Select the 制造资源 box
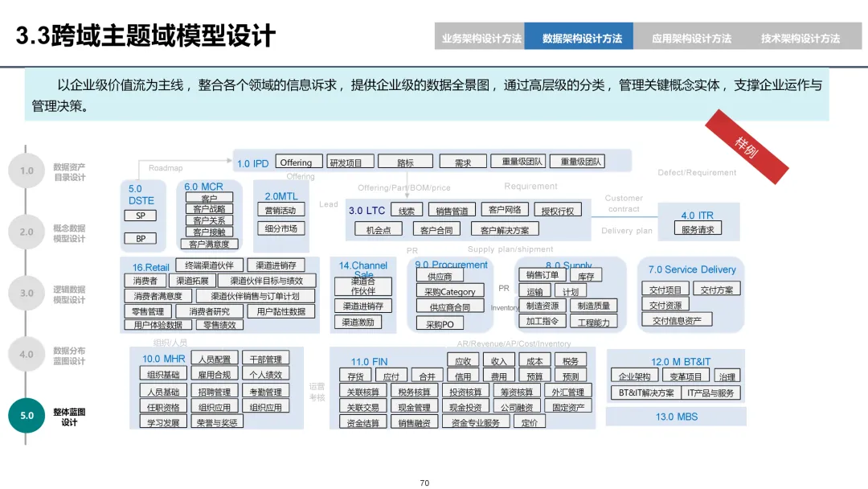Image resolution: width=868 pixels, height=489 pixels. [542, 306]
